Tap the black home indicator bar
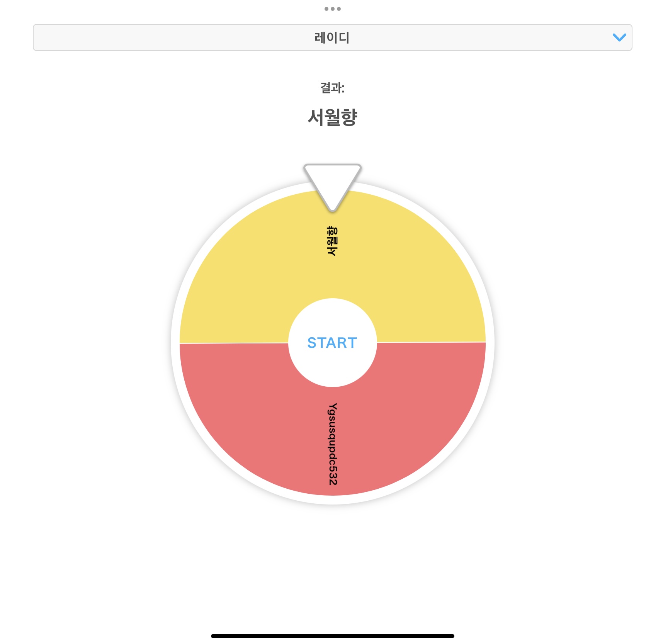663x644 pixels. coord(332,636)
